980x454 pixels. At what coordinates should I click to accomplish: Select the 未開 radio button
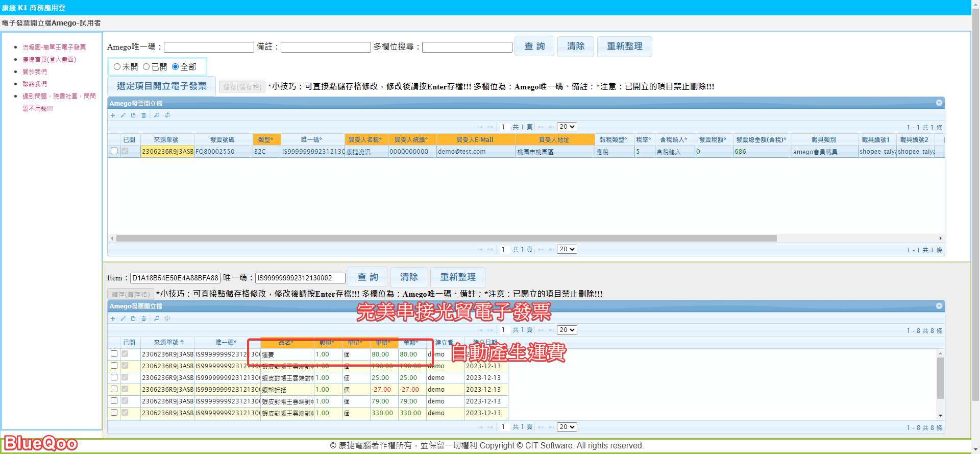(117, 67)
